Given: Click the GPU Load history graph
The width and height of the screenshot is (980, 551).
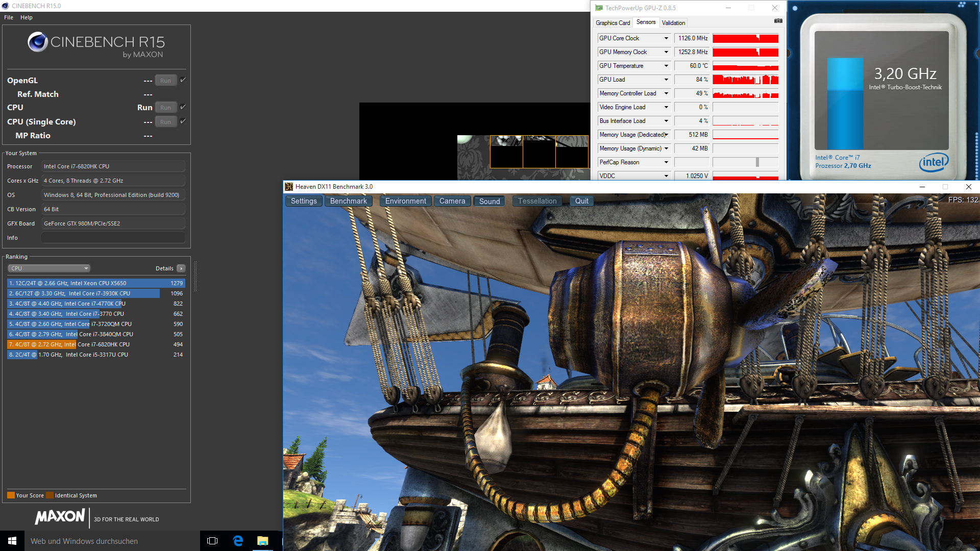Looking at the screenshot, I should (745, 80).
